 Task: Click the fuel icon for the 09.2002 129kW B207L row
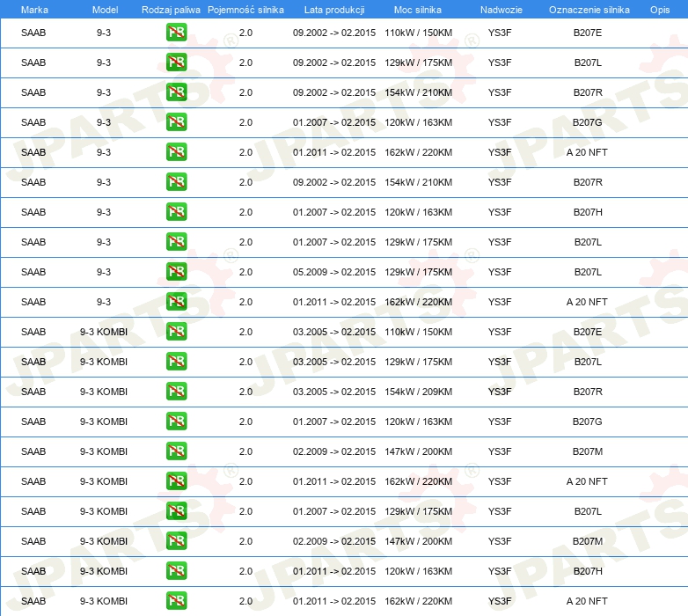pos(176,62)
